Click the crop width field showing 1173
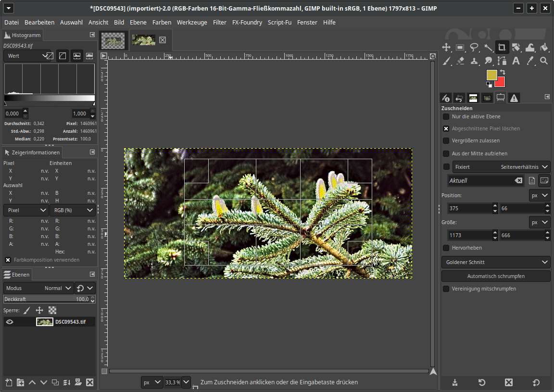The height and width of the screenshot is (392, 554). tap(469, 236)
